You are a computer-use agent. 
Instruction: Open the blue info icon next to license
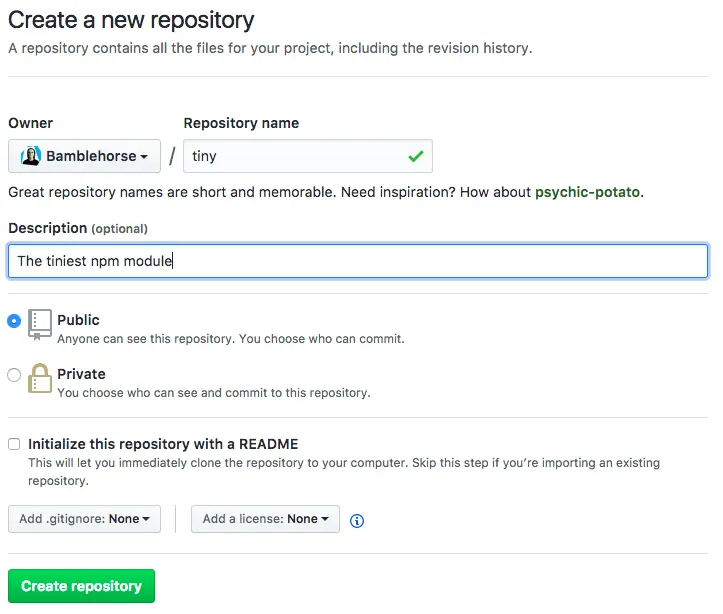click(x=357, y=520)
